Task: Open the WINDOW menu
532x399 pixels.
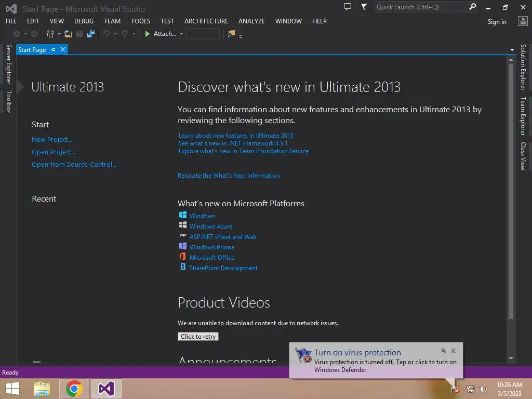Action: (x=288, y=21)
